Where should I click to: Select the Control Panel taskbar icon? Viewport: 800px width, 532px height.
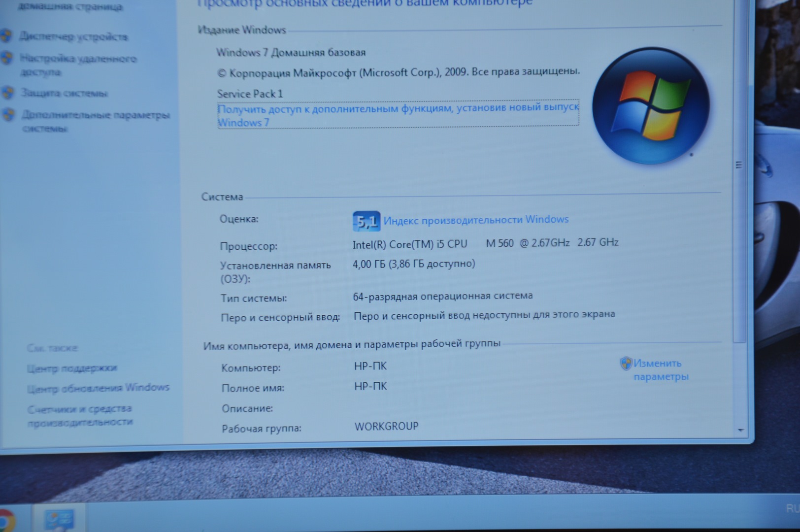(59, 520)
